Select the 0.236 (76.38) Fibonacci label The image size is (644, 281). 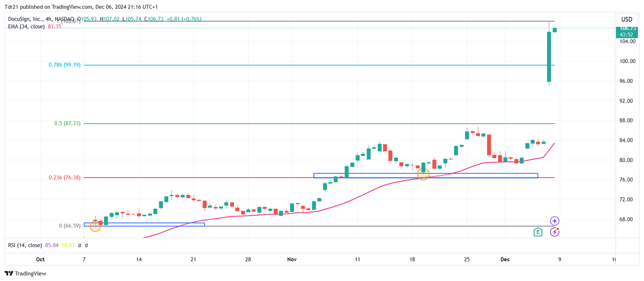click(65, 178)
